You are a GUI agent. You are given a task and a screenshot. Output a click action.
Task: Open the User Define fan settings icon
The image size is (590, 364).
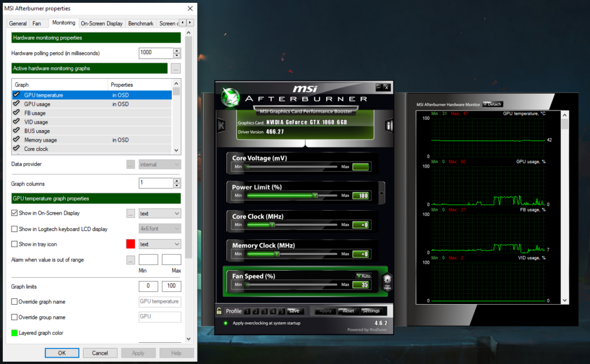point(387,280)
